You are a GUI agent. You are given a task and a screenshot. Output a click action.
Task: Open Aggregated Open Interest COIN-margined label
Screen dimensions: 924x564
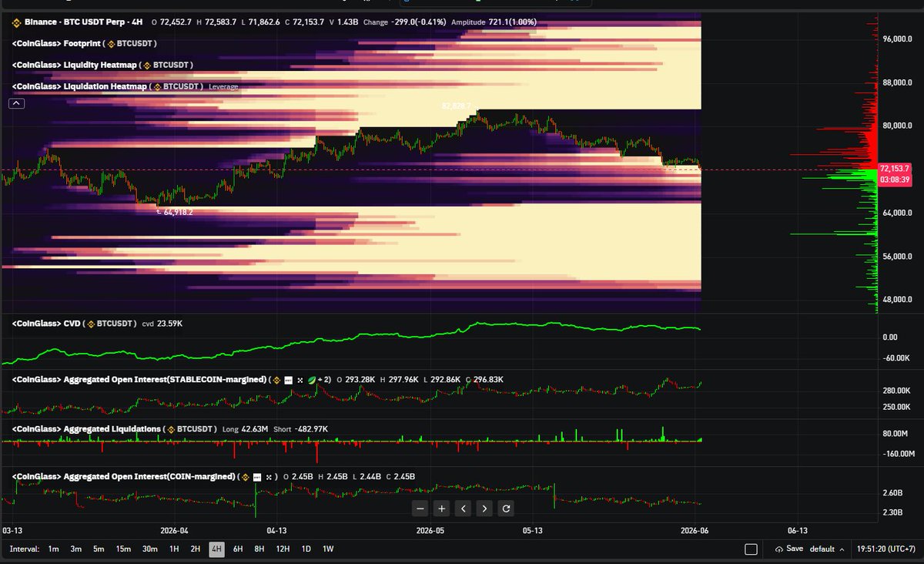[124, 477]
